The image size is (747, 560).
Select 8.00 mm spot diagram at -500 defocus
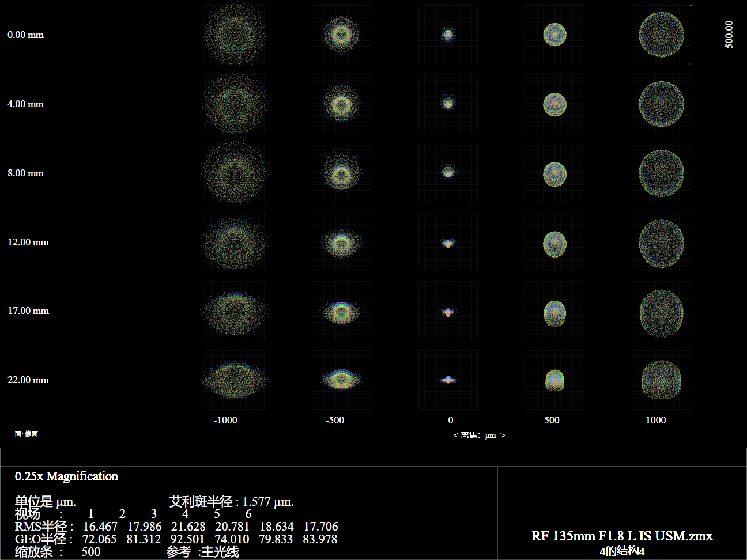[341, 173]
